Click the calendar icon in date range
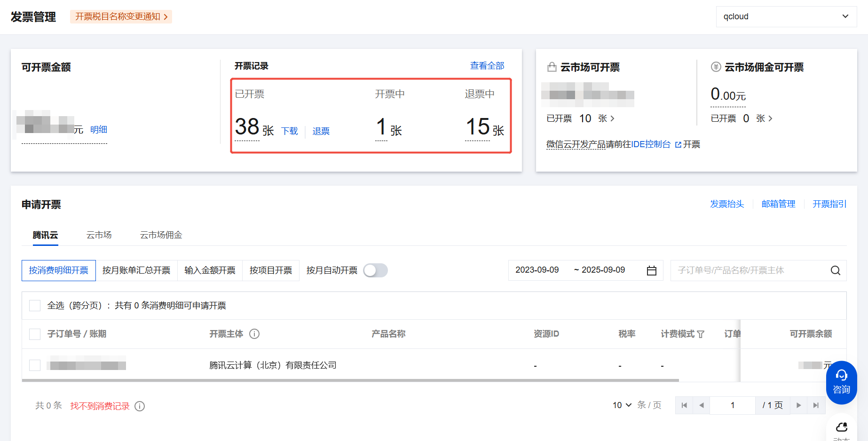 651,270
